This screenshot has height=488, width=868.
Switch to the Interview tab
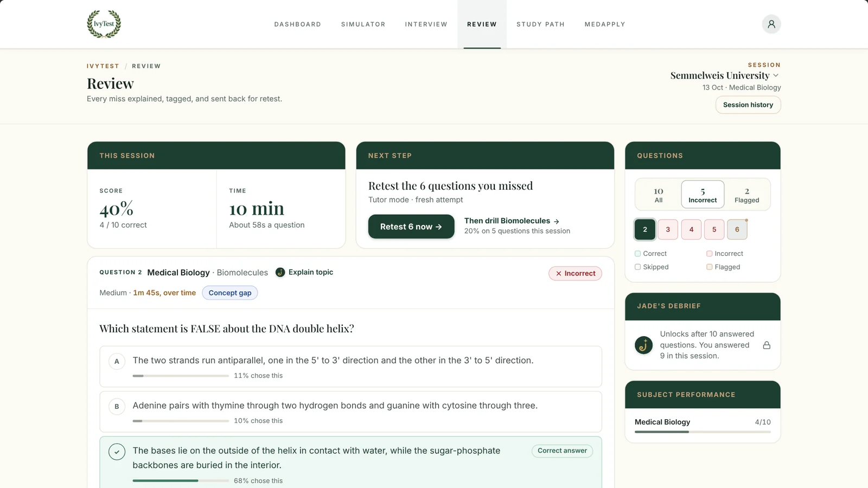[x=426, y=24]
